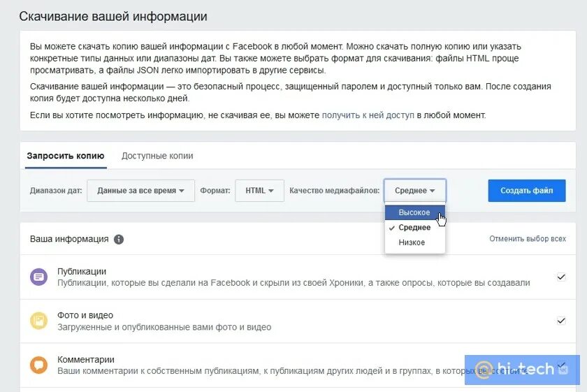The image size is (587, 392).
Task: Toggle the Комментарии checkbox
Action: point(560,365)
